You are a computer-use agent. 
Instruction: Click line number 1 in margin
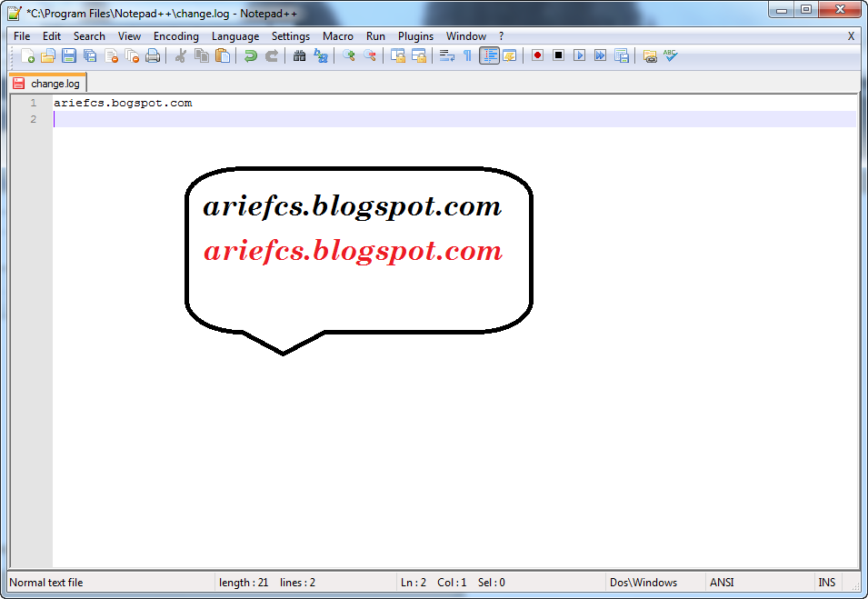tap(34, 103)
